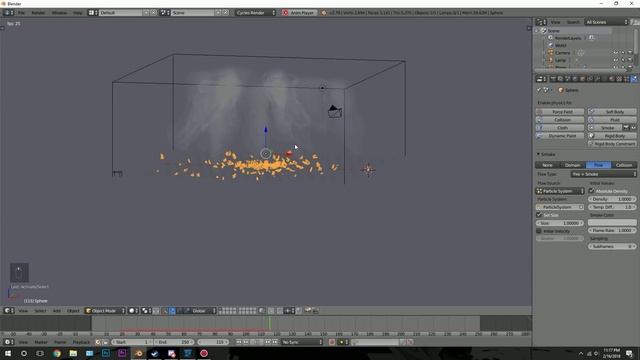Open the timeline Playback menu
Viewport: 640px width, 360px height.
pyautogui.click(x=81, y=342)
